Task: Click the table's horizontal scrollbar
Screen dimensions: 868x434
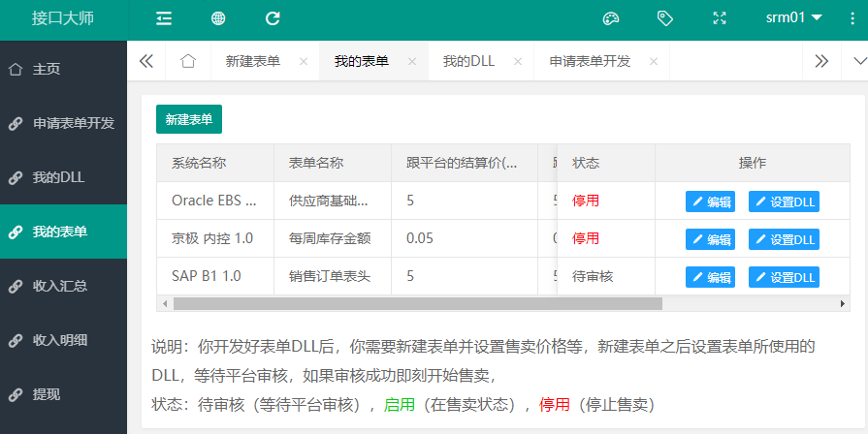Action: coord(417,303)
